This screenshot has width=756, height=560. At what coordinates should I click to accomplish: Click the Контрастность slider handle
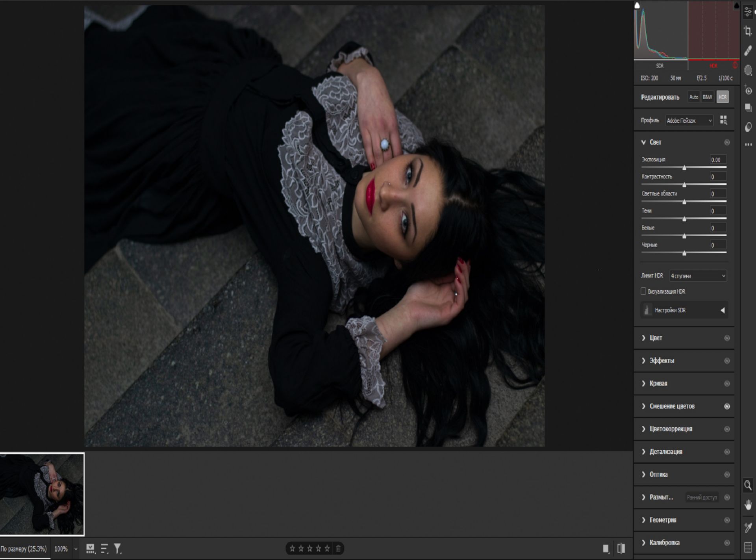684,185
